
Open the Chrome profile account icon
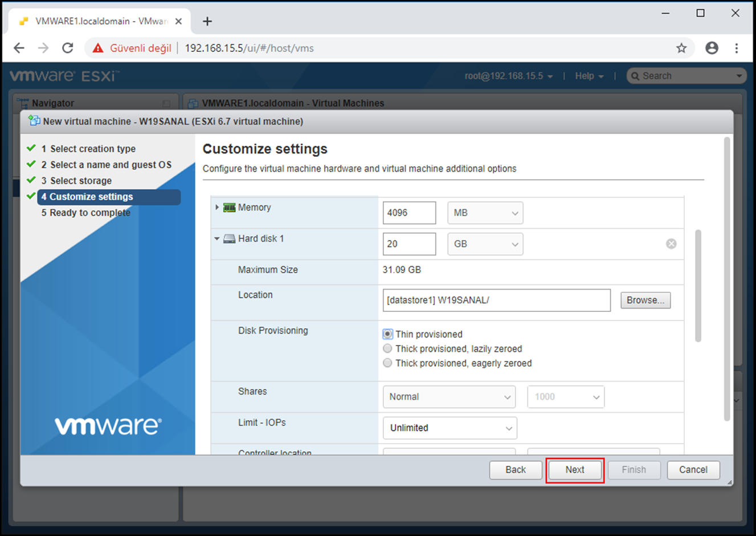point(712,48)
